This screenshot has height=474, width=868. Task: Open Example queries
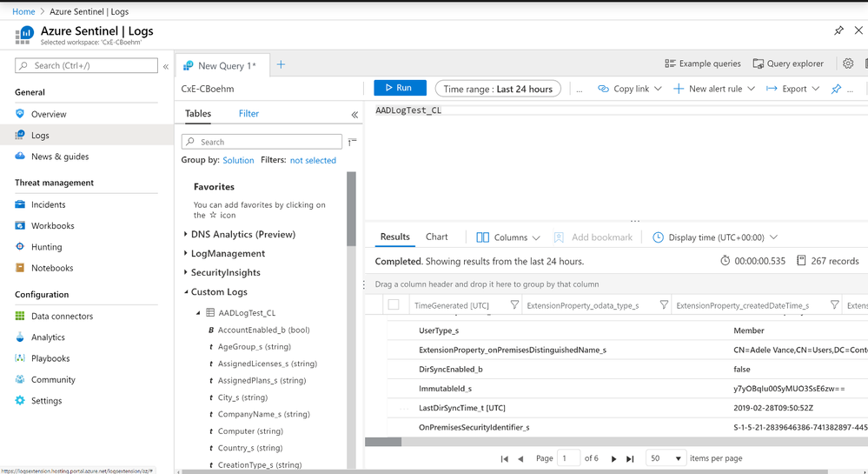[703, 63]
